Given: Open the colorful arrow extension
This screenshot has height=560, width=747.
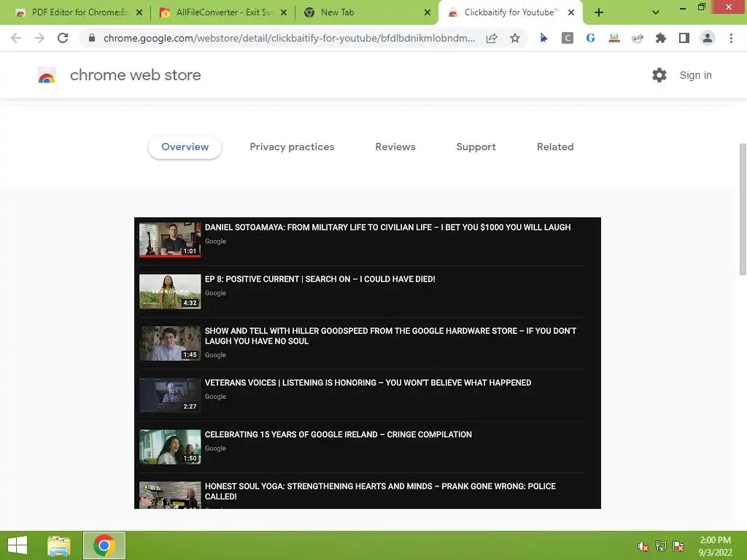Looking at the screenshot, I should click(543, 38).
